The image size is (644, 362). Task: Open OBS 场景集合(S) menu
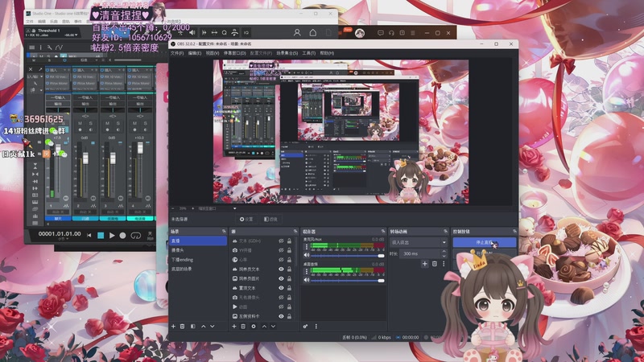(x=287, y=53)
